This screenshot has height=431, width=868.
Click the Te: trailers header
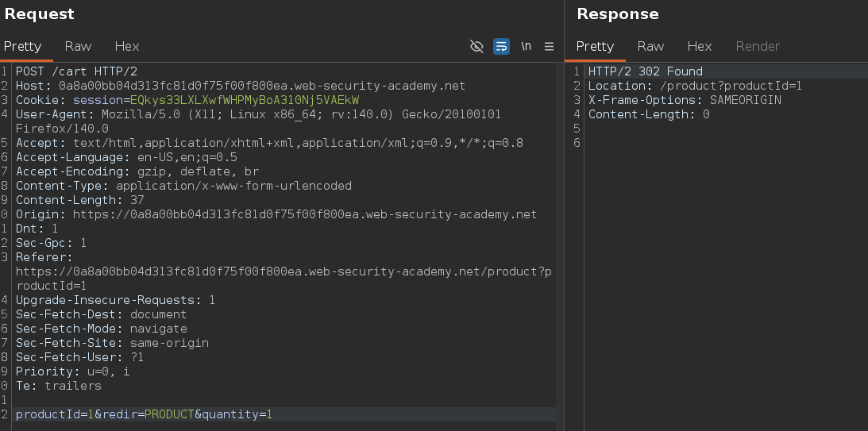point(58,387)
